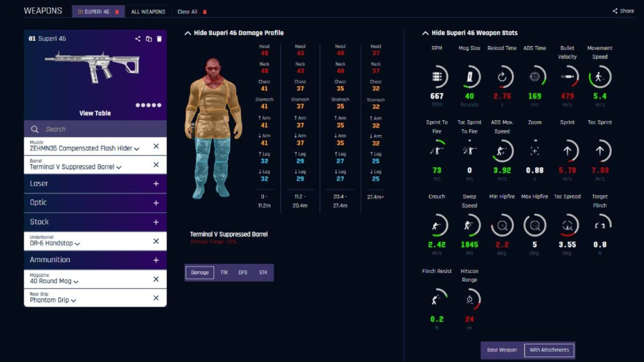This screenshot has width=644, height=362.
Task: Switch to the ALL WEAPONS tab
Action: point(149,12)
